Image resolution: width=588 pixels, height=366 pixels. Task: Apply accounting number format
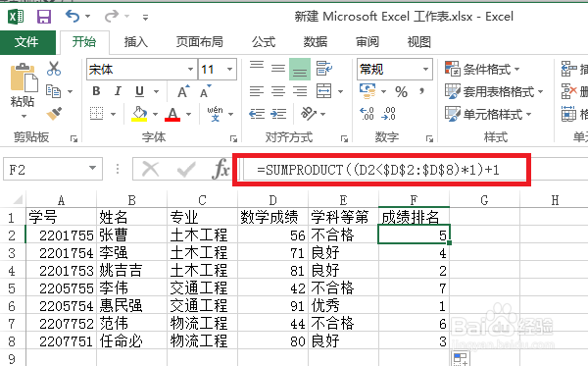point(367,91)
